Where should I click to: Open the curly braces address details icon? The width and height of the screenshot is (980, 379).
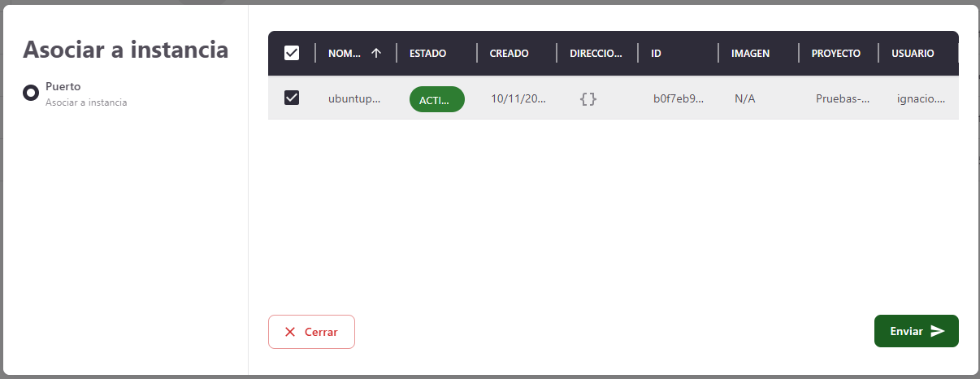click(588, 99)
